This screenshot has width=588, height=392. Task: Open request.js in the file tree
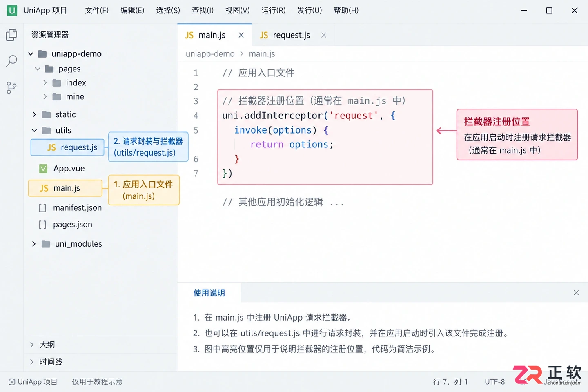67,147
